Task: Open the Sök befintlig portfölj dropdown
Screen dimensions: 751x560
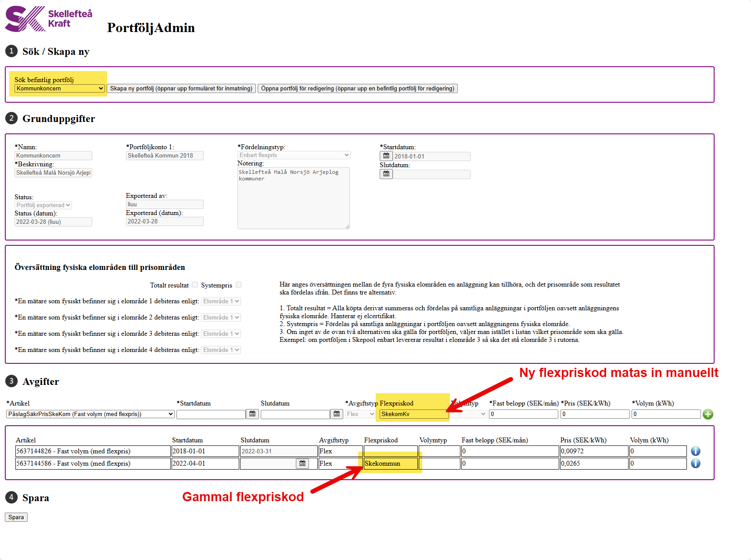Action: (60, 89)
